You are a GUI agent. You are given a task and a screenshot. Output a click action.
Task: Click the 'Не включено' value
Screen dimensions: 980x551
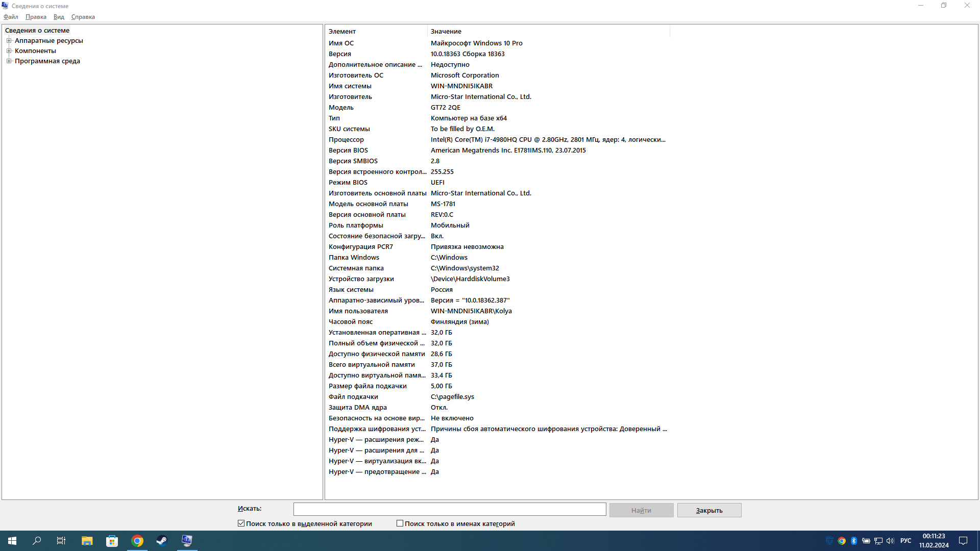[452, 418]
